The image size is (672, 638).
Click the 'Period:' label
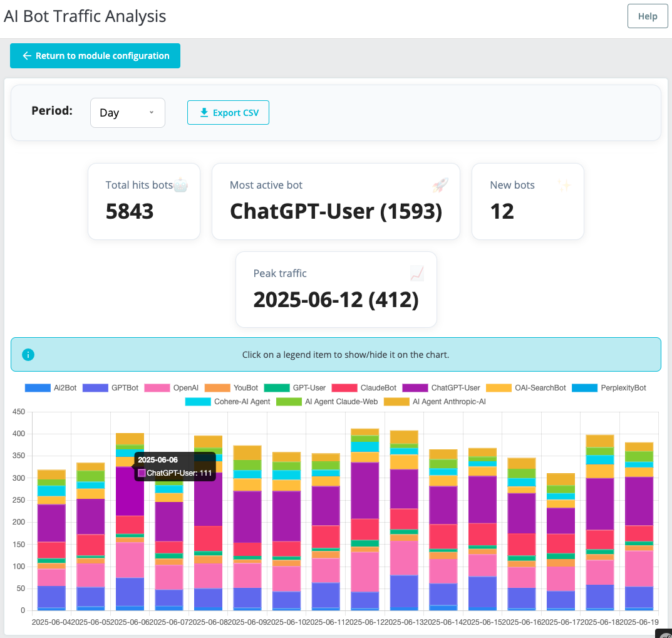click(x=52, y=111)
